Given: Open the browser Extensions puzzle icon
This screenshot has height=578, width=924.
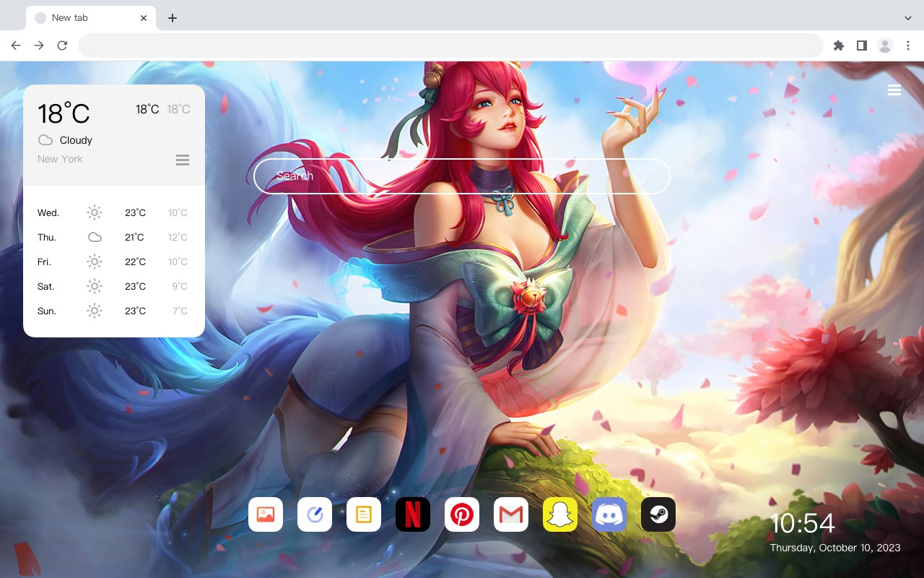Looking at the screenshot, I should click(838, 46).
